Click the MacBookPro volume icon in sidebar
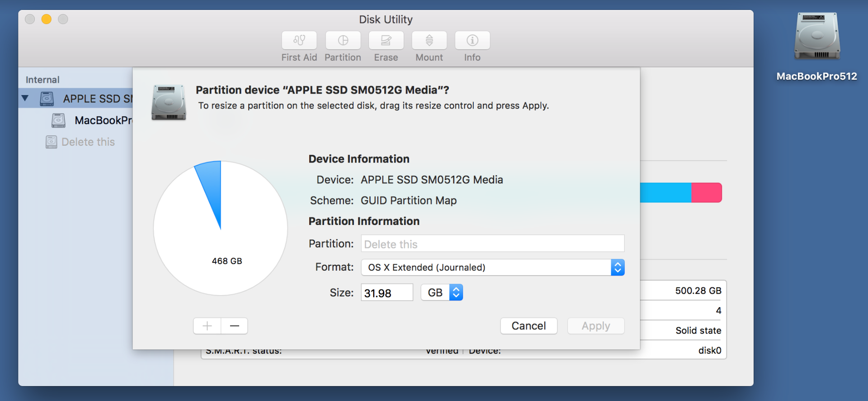The image size is (868, 401). (x=58, y=120)
